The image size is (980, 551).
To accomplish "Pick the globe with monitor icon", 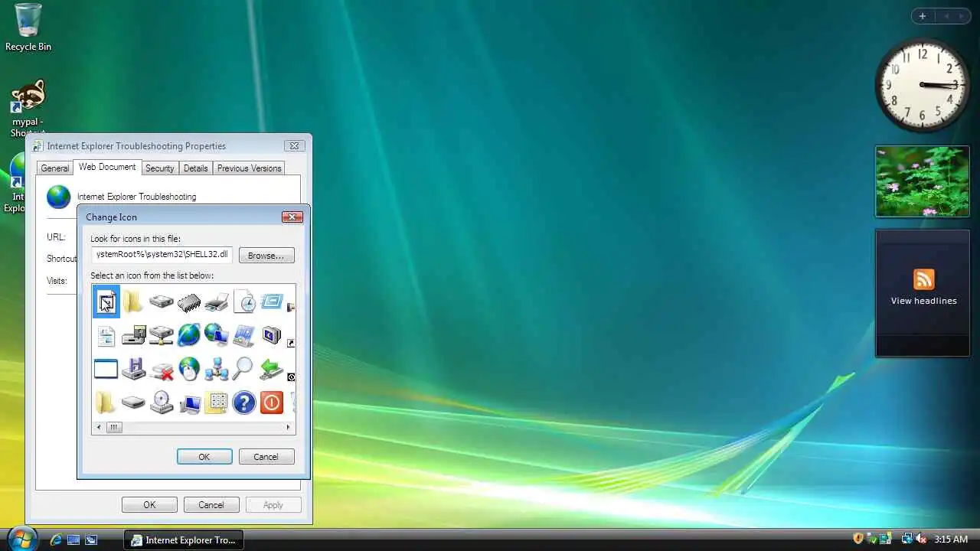I will (x=217, y=335).
